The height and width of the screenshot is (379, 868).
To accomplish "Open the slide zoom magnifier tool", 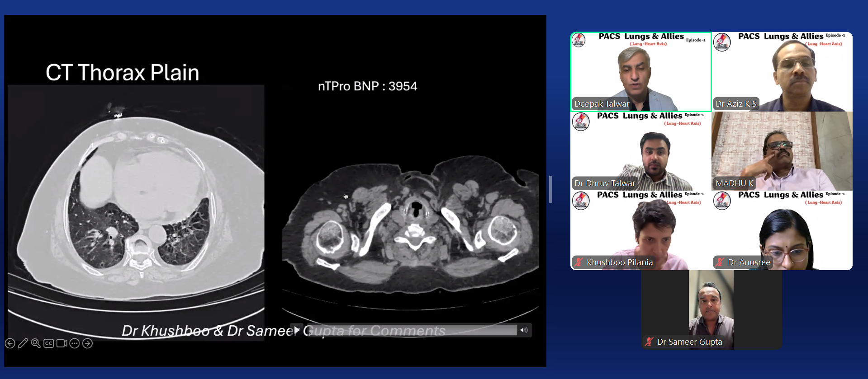I will pos(36,344).
